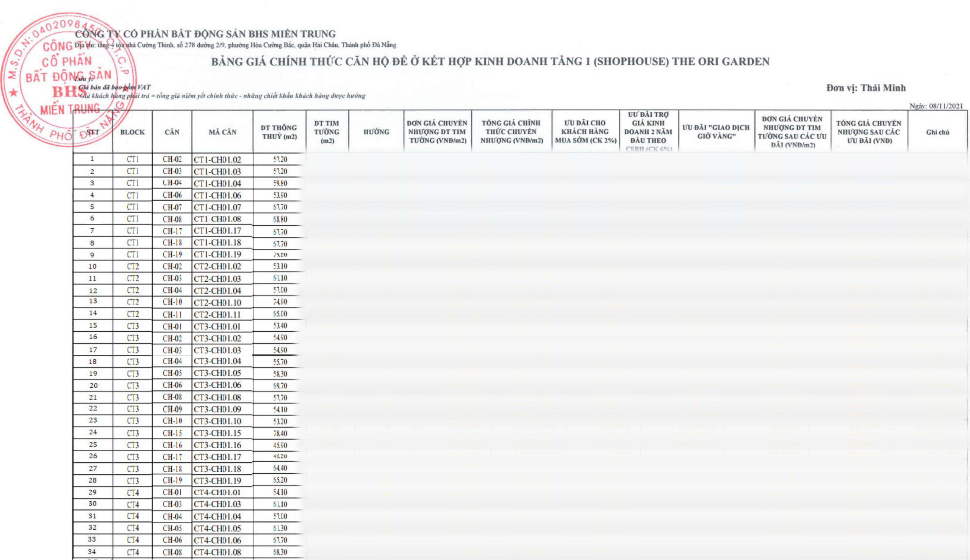Click the 'ƯU ĐÃI "GIAO DỊCH GIỜ VÀNG"' header
The width and height of the screenshot is (970, 560).
pyautogui.click(x=716, y=132)
